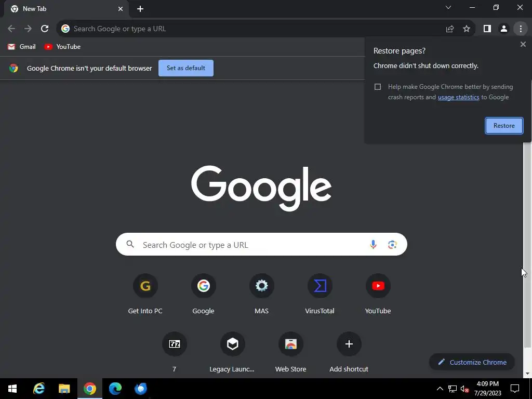
Task: Reload the page
Action: click(x=45, y=29)
